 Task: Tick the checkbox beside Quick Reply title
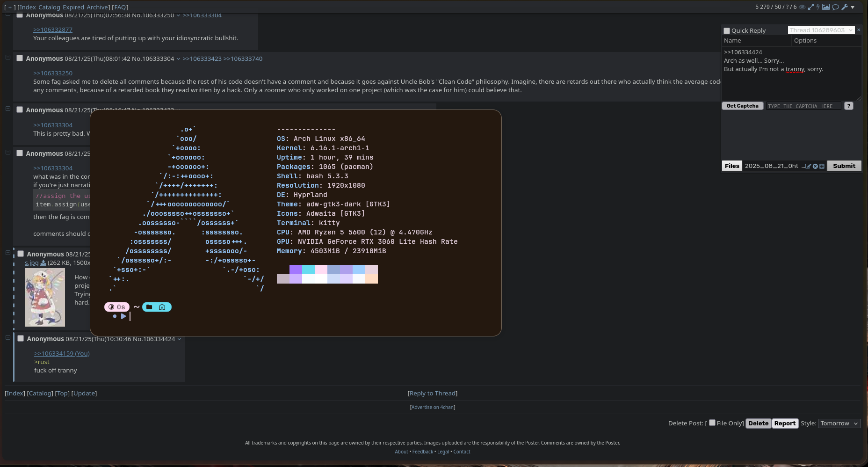click(x=727, y=31)
